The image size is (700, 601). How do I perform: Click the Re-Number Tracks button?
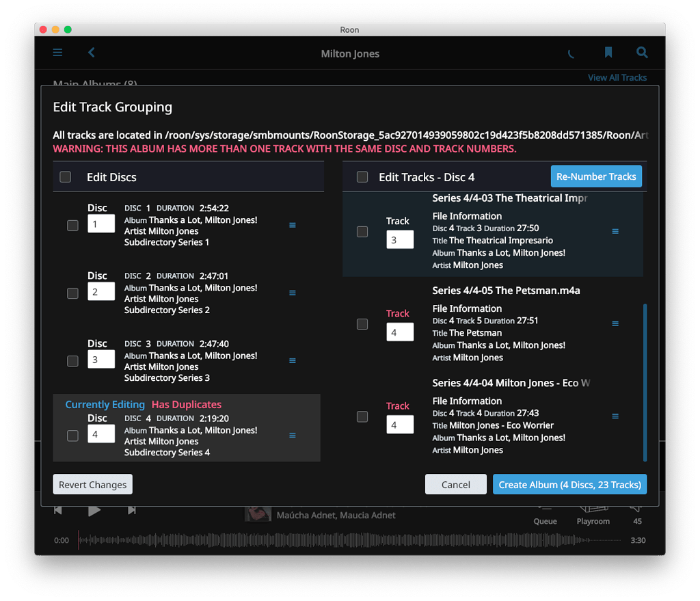click(x=596, y=176)
